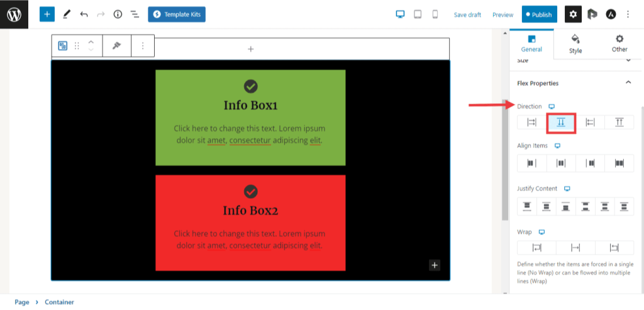Switch to tablet preview icon
Viewport: 644px width, 310px height.
click(417, 14)
